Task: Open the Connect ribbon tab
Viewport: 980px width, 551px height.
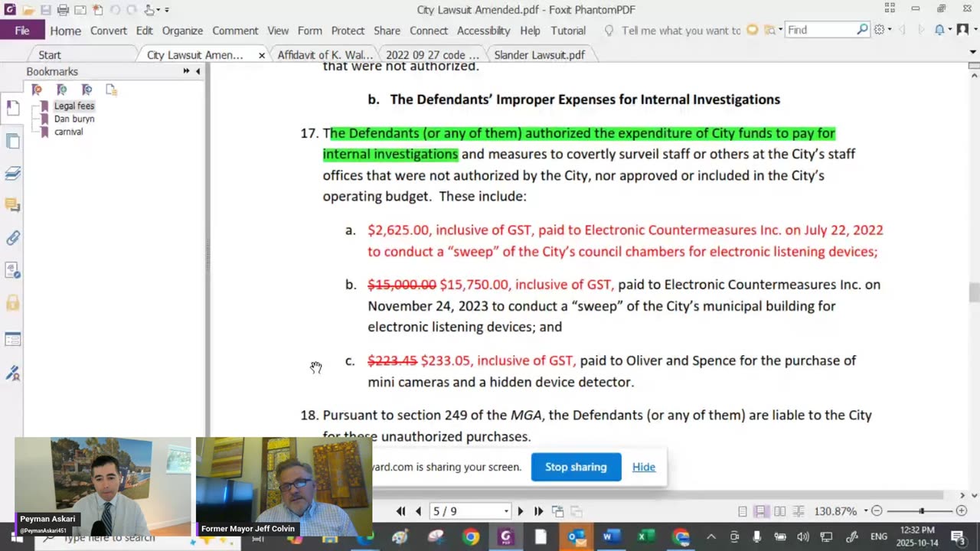Action: coord(429,31)
